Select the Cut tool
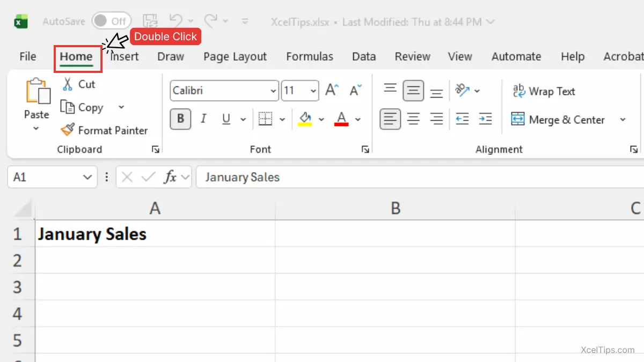The image size is (644, 362). (78, 84)
